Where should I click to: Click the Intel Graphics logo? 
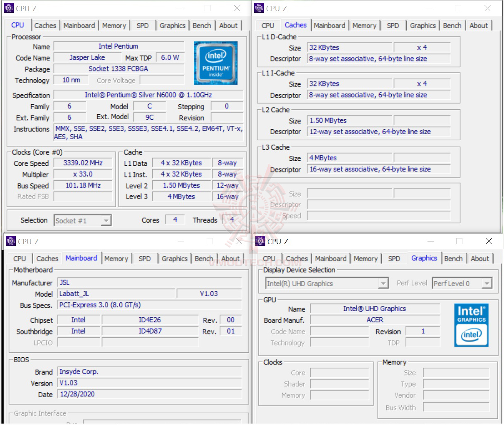pos(471,325)
